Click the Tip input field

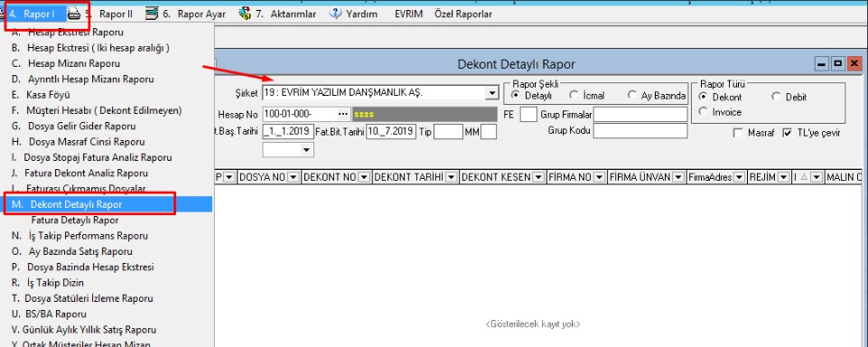pos(448,132)
